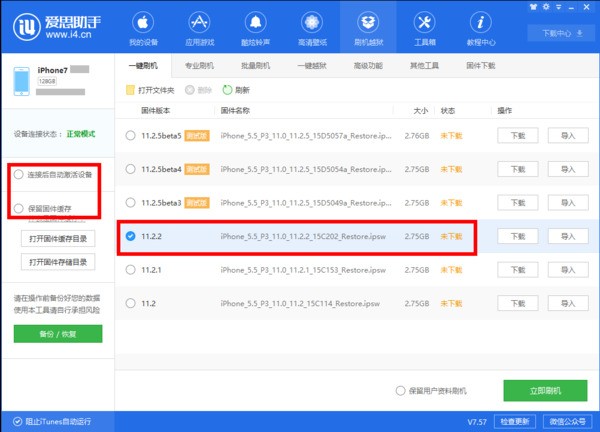Image resolution: width=600 pixels, height=432 pixels.
Task: Switch to the 专业刷机 tab
Action: [200, 65]
